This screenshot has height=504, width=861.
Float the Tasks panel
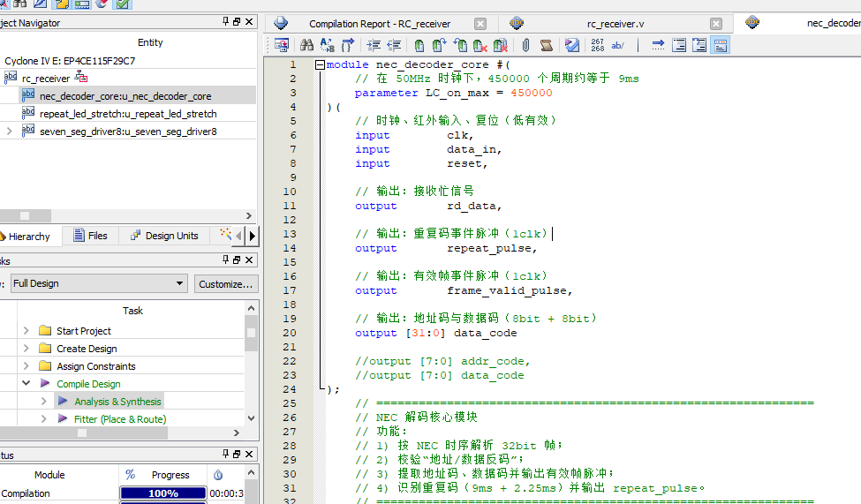tap(237, 260)
